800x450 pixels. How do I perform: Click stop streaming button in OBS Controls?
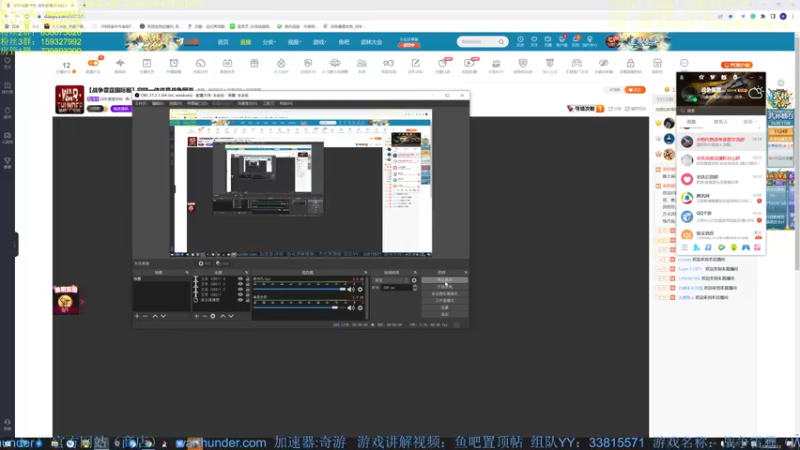click(444, 280)
